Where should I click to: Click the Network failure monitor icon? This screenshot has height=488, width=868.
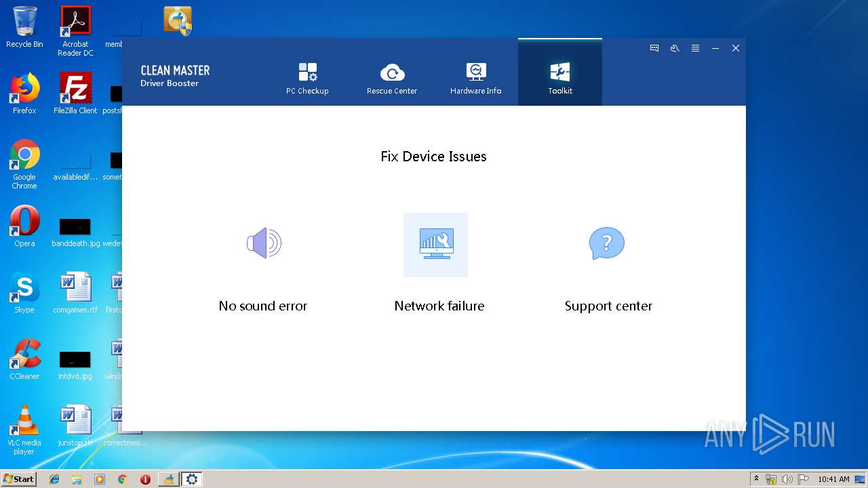[435, 245]
